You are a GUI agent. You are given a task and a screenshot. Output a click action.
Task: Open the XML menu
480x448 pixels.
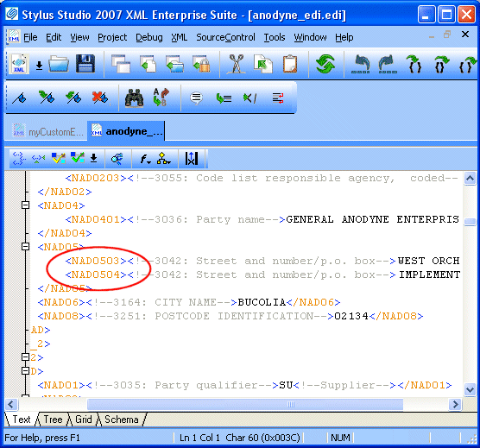tap(179, 38)
